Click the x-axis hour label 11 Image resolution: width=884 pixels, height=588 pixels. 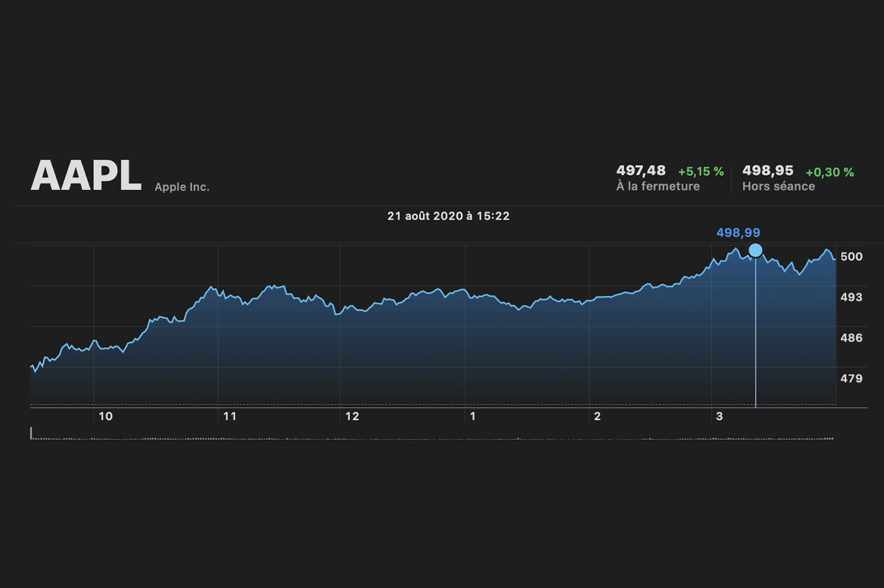(230, 416)
